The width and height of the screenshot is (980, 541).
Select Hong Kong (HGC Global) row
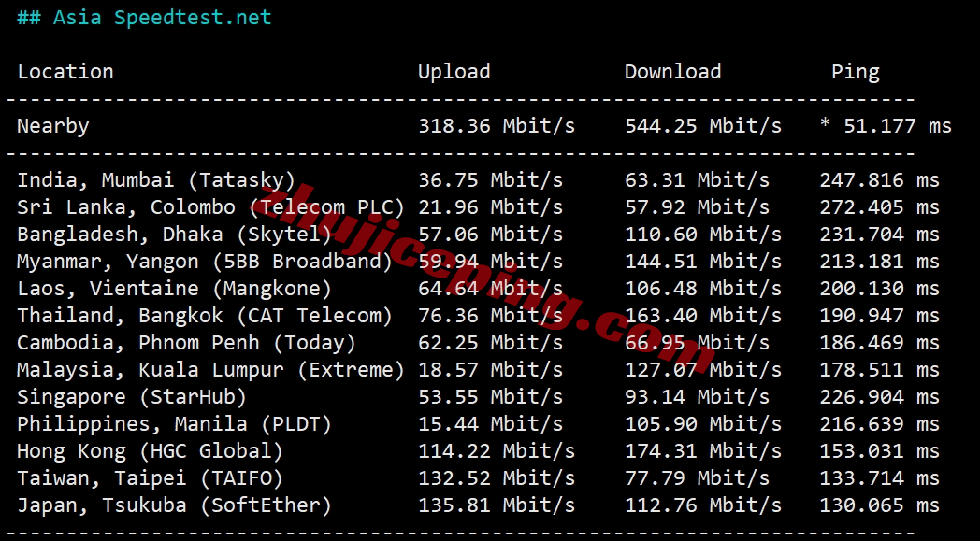tap(478, 451)
